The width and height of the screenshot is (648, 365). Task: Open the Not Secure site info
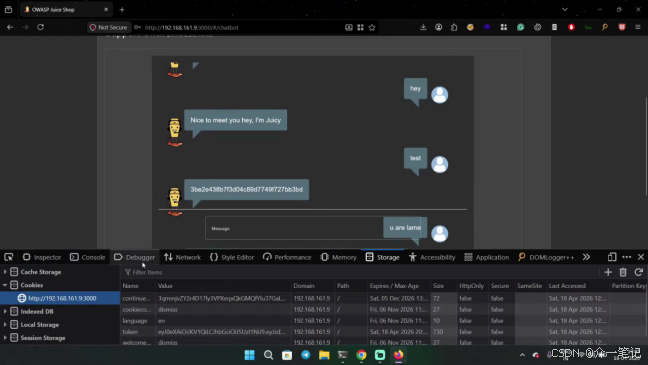tap(109, 27)
